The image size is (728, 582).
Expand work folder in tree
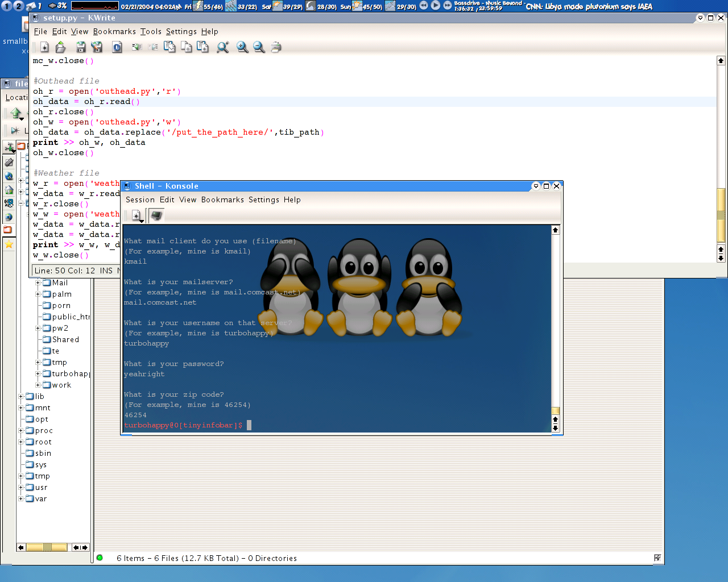coord(38,385)
